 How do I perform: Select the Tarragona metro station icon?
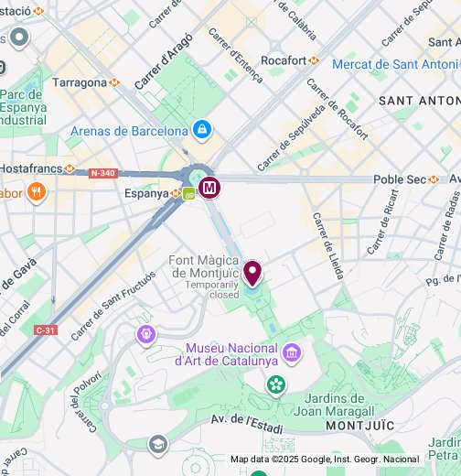click(114, 82)
